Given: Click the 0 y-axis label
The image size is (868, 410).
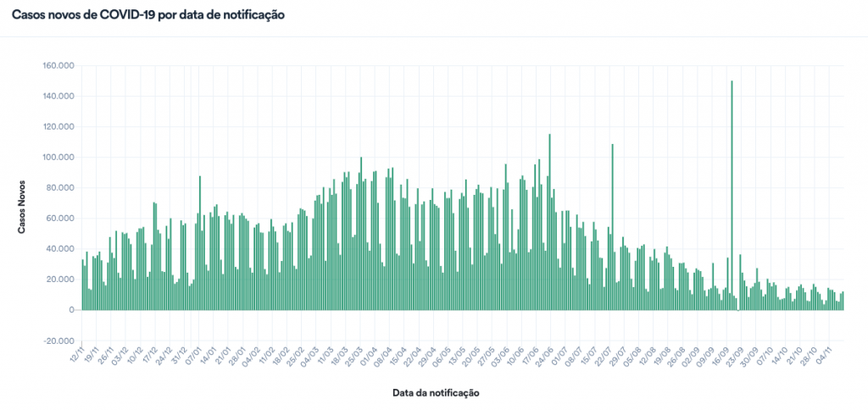Looking at the screenshot, I should coord(70,310).
